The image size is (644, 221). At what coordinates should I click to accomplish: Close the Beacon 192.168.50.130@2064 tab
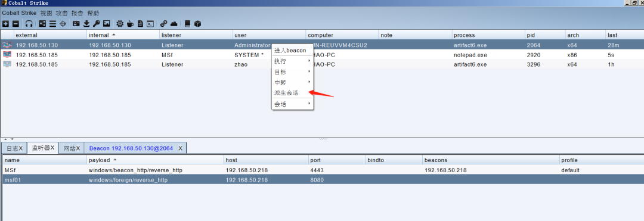(180, 148)
